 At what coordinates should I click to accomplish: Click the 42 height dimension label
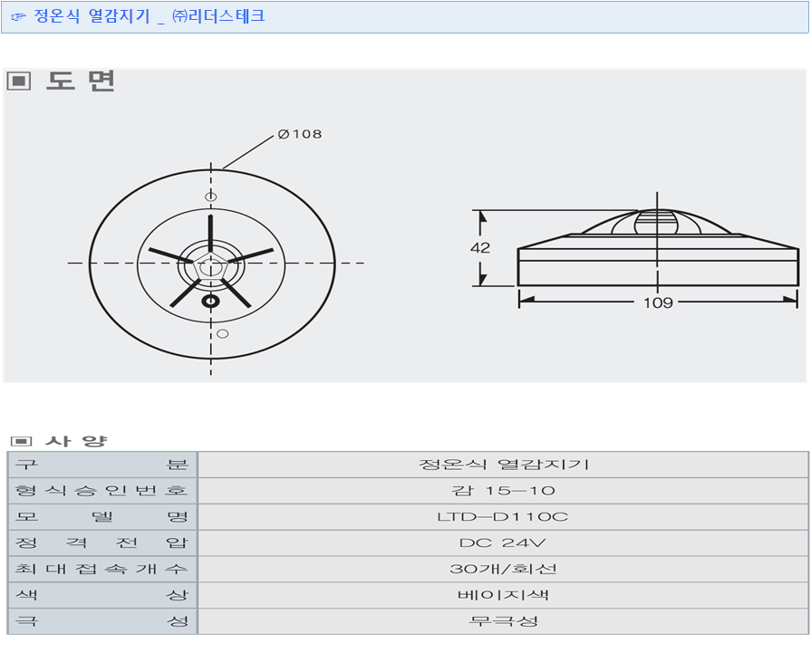pos(480,248)
